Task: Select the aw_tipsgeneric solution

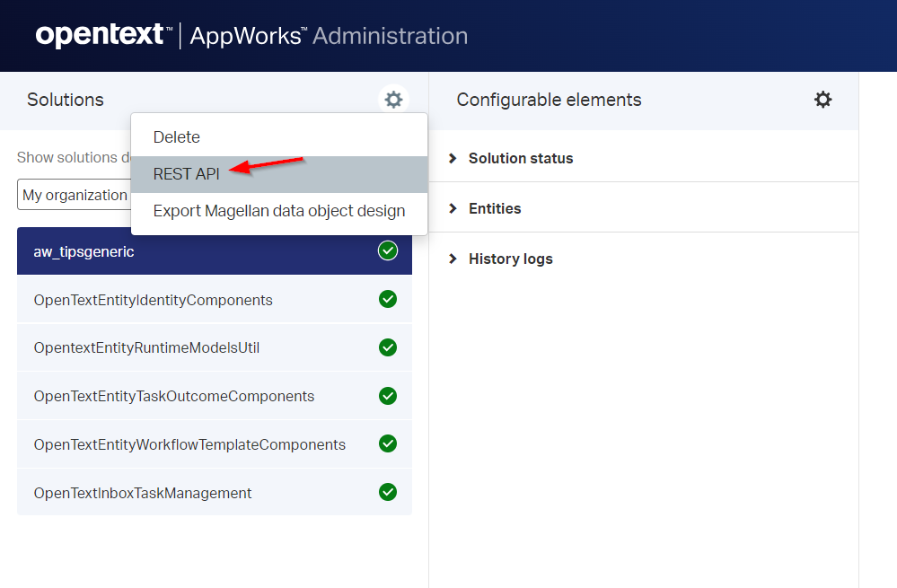Action: click(84, 251)
